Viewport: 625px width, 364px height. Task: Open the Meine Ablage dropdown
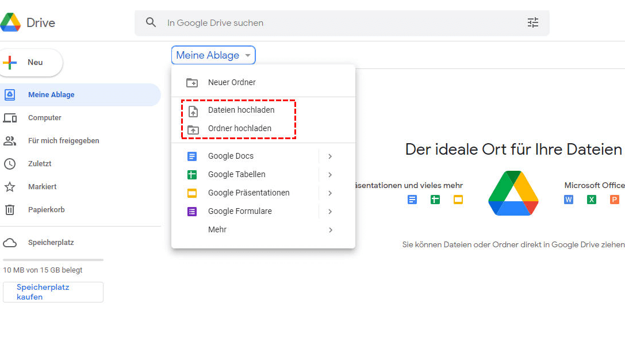click(x=213, y=55)
